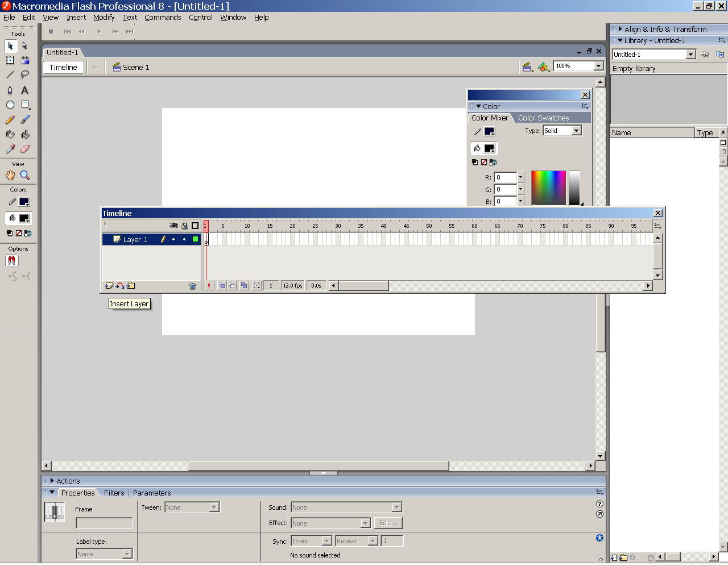Toggle Show All Layers as Outlines square
Image resolution: width=728 pixels, height=566 pixels.
coord(195,226)
